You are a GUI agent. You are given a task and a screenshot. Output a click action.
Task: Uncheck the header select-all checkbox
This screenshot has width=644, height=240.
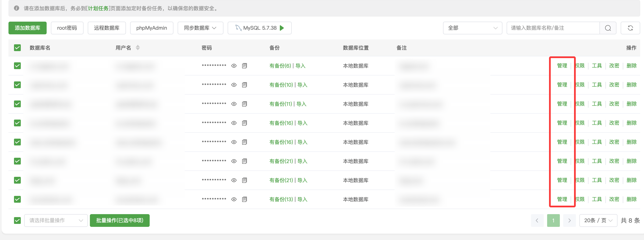tap(17, 47)
